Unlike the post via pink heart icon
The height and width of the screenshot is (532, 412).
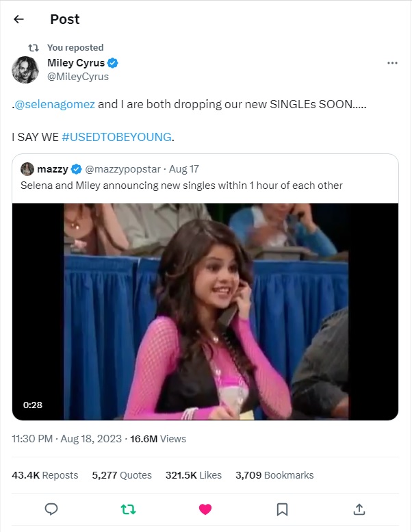point(205,509)
